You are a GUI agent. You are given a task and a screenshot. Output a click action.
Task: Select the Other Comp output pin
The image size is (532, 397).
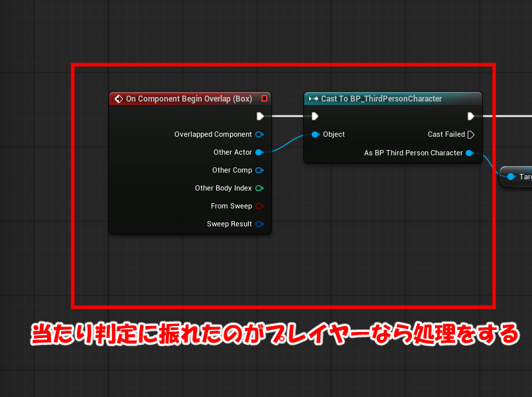pyautogui.click(x=259, y=170)
